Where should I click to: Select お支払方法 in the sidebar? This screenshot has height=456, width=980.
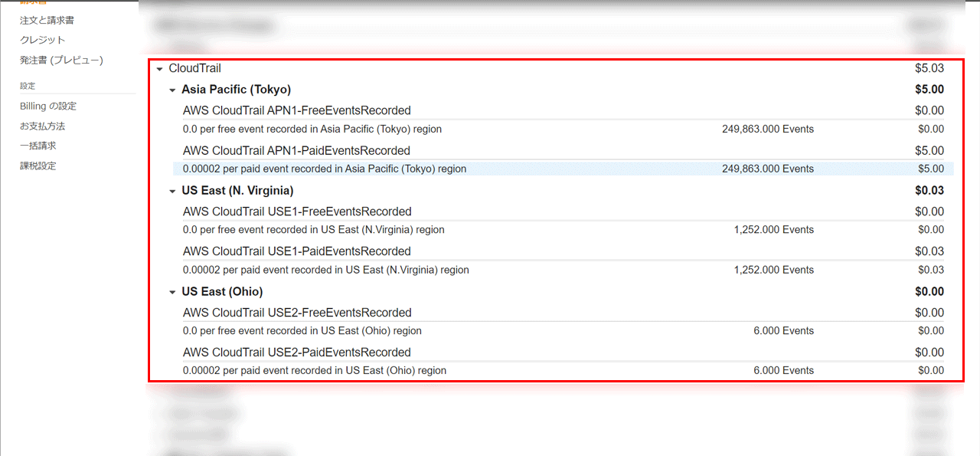(x=43, y=126)
